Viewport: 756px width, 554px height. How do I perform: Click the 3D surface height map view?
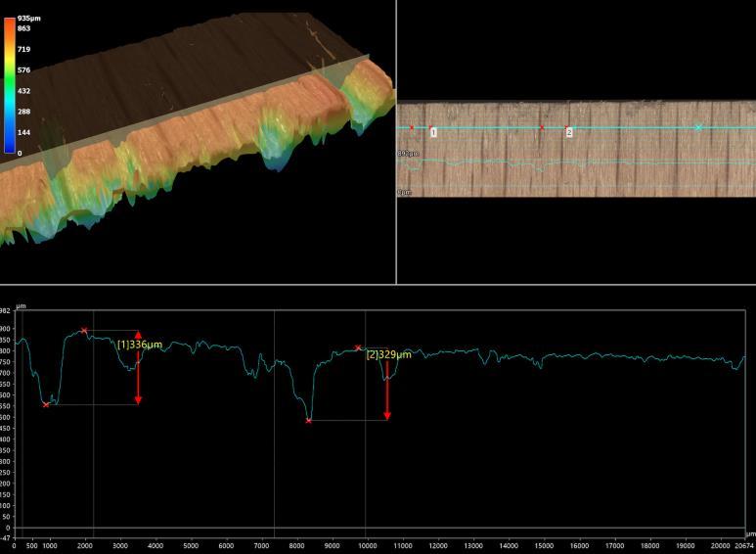(198, 142)
